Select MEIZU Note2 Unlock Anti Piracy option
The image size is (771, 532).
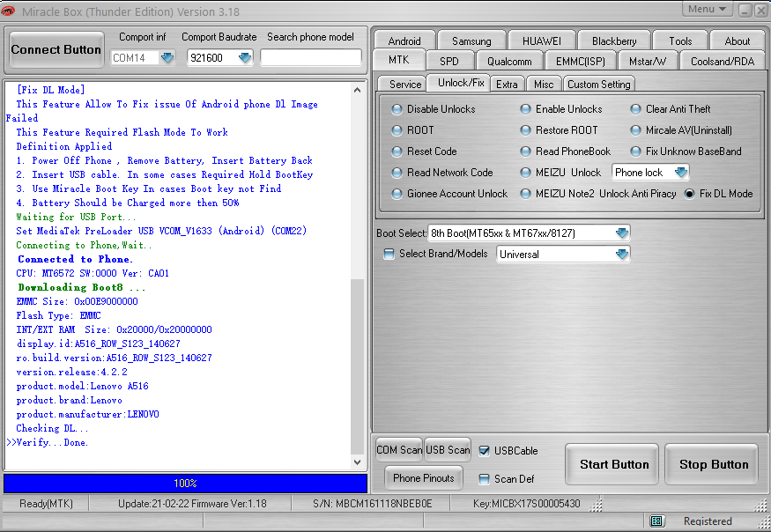tap(526, 194)
